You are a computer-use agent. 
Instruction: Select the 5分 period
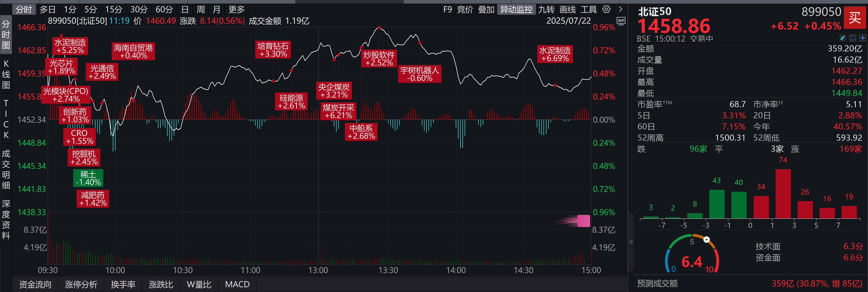[91, 9]
